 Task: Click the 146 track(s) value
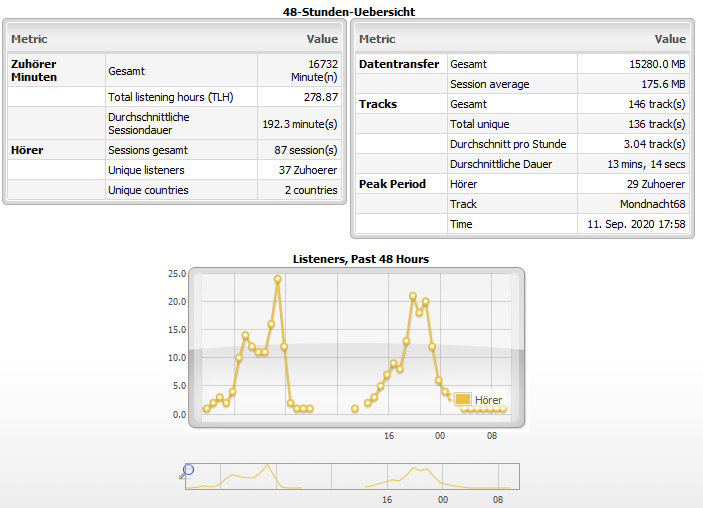[657, 104]
